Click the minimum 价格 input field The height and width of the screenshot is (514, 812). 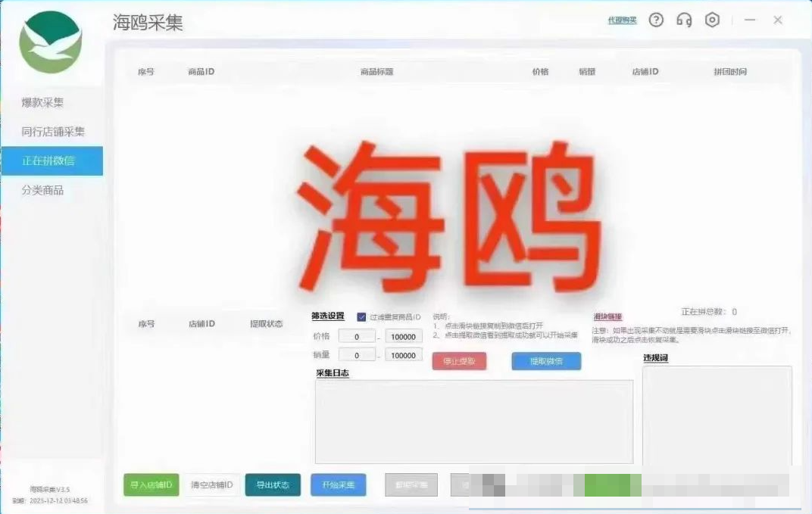[x=357, y=336]
